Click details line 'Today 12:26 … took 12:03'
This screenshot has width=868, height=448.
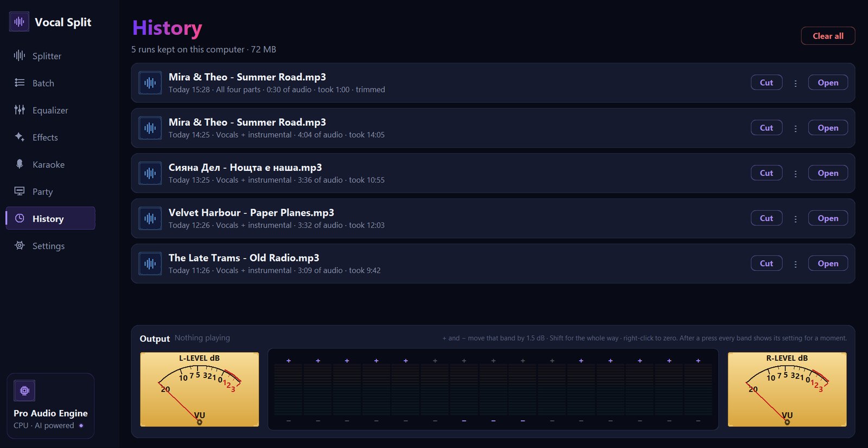276,225
